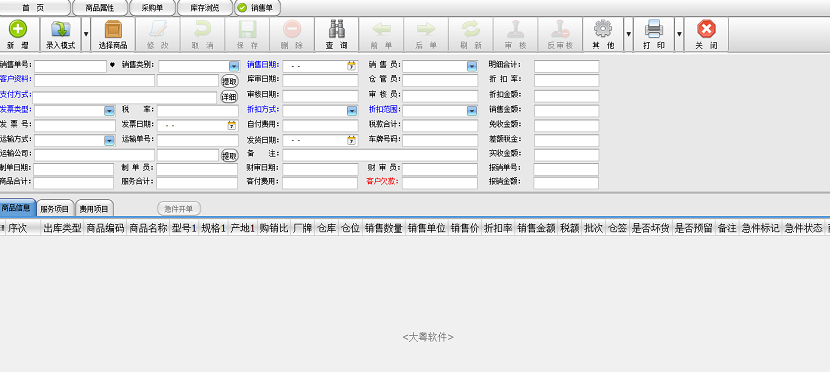
Task: Open the 发货日期 calendar picker
Action: pyautogui.click(x=351, y=141)
